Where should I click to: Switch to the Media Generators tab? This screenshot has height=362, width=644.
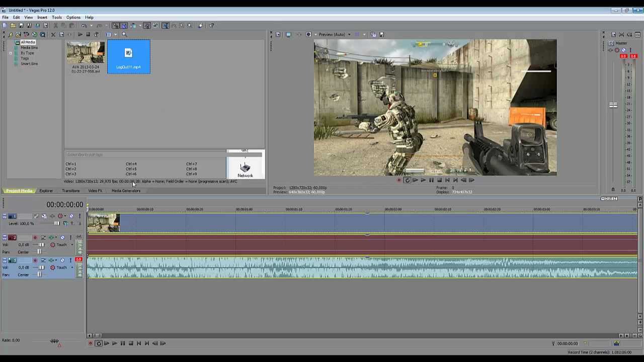point(126,191)
